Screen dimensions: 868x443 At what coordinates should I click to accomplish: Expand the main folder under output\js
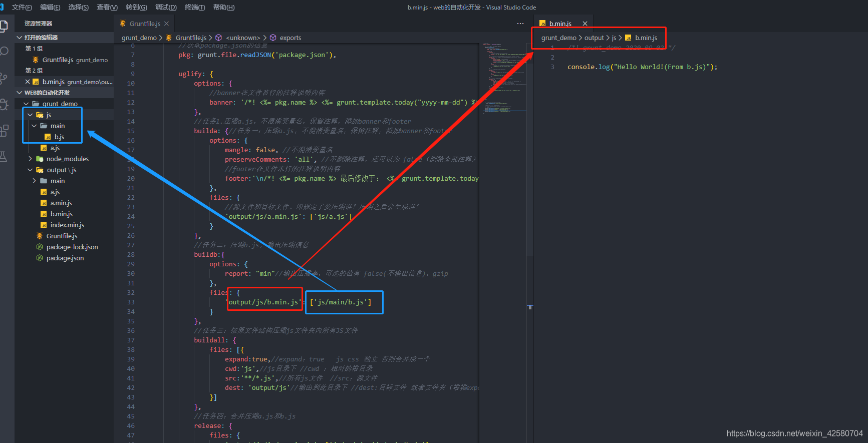pyautogui.click(x=34, y=181)
